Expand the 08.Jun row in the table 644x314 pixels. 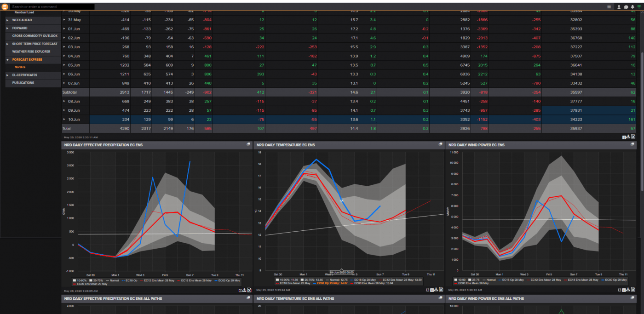64,101
